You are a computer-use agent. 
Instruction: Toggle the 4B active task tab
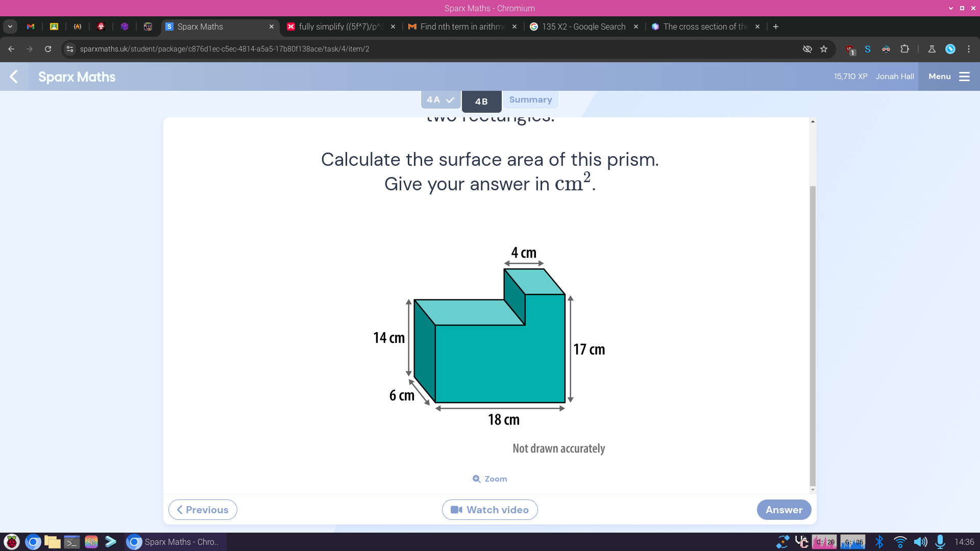(481, 101)
